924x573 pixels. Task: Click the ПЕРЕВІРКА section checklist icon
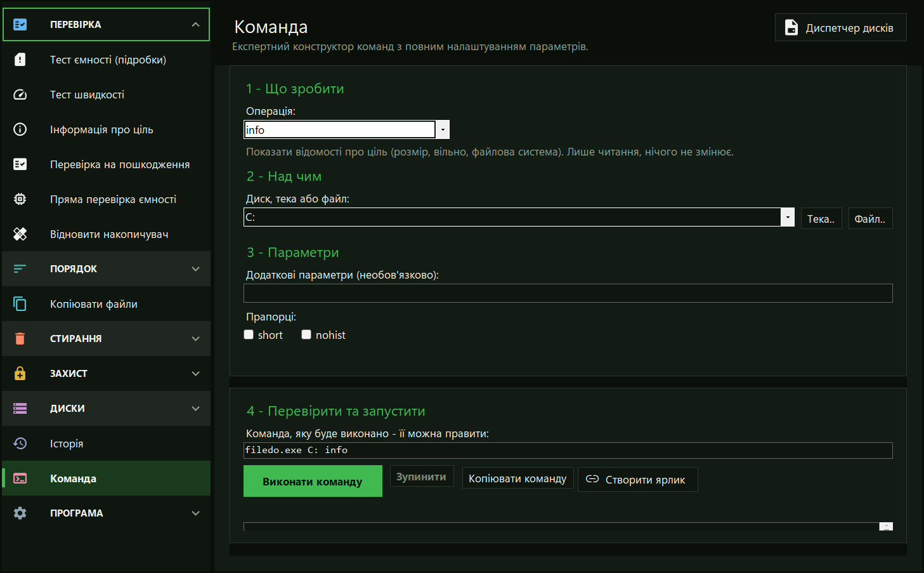point(20,25)
